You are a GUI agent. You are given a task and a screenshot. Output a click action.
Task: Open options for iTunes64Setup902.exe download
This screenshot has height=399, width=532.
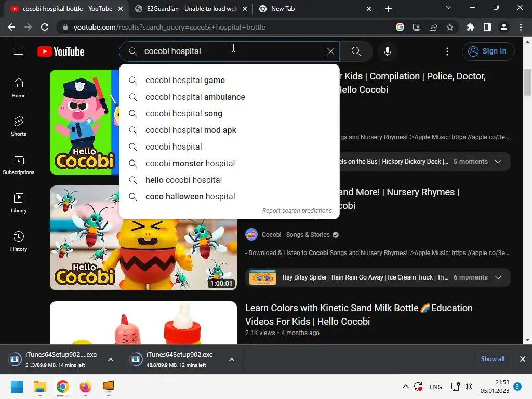(232, 360)
